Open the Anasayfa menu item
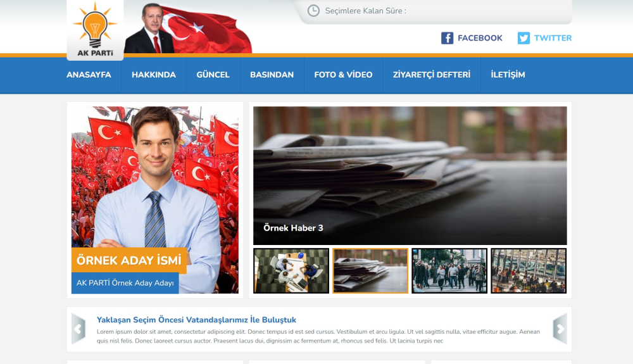This screenshot has height=364, width=633. tap(89, 75)
